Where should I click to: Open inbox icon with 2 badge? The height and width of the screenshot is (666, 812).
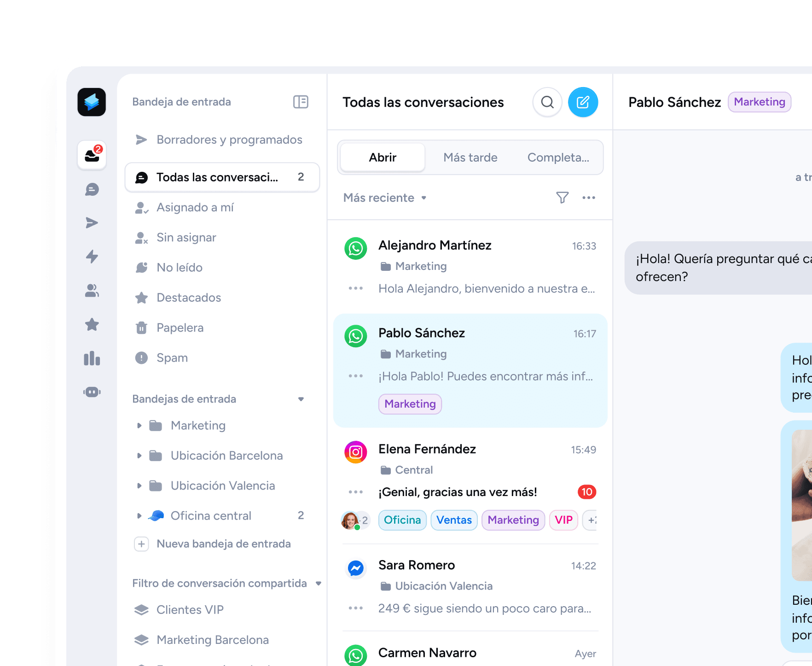tap(92, 155)
